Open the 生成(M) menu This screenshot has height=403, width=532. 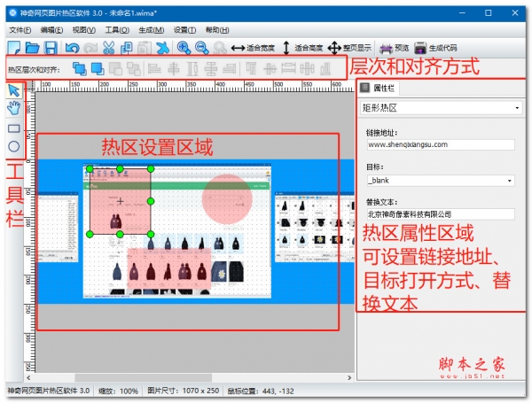tap(152, 30)
